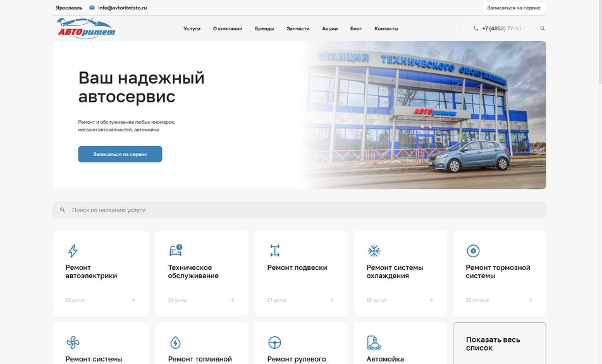Click the 21 услуга count text
Image resolution: width=602 pixels, height=364 pixels.
tap(477, 300)
